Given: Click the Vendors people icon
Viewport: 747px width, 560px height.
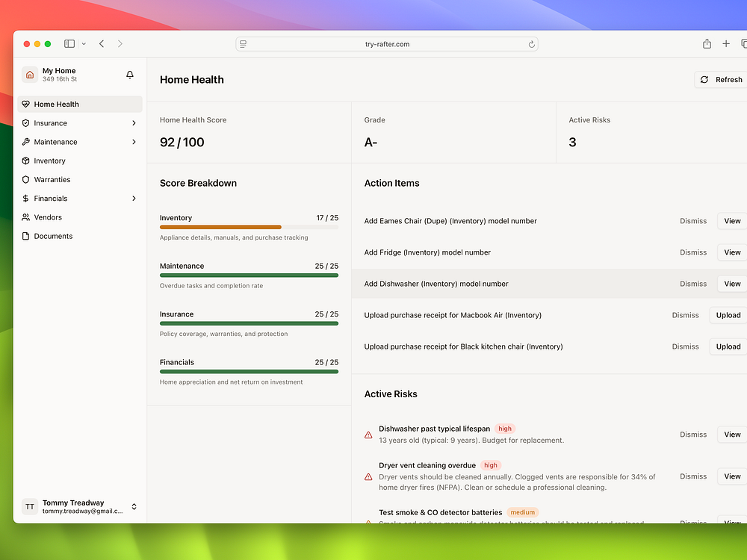Looking at the screenshot, I should tap(25, 217).
